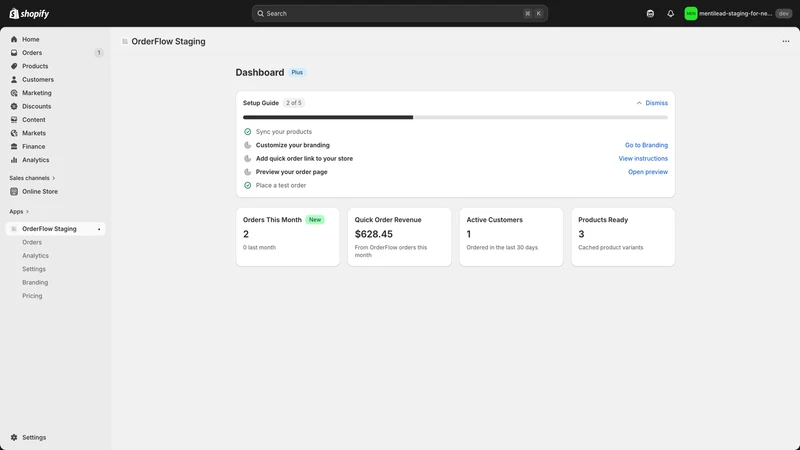Click Open preview link

[x=647, y=172]
